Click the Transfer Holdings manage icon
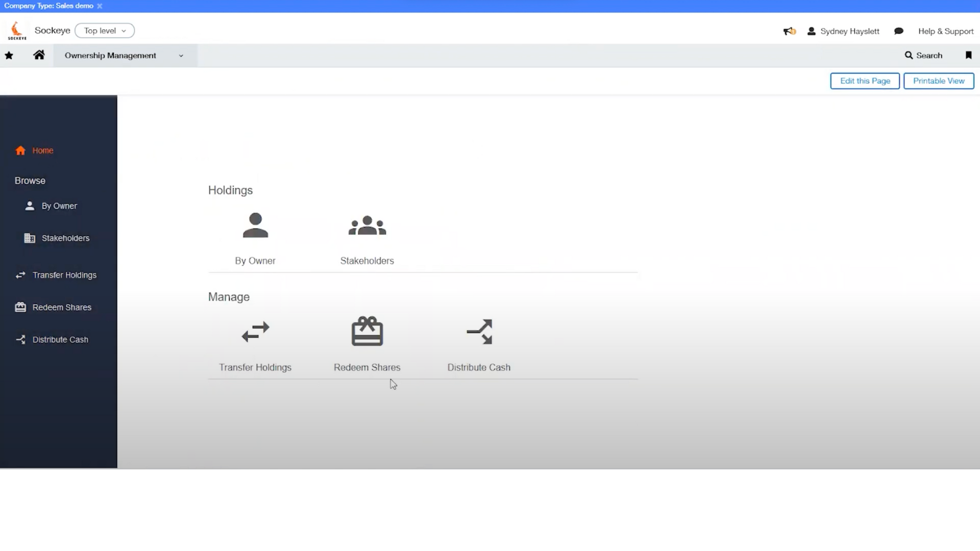This screenshot has height=551, width=980. (255, 332)
